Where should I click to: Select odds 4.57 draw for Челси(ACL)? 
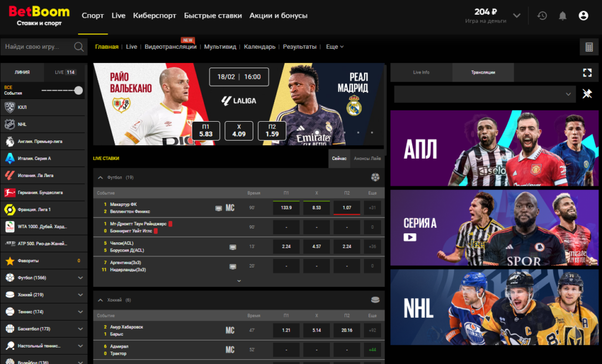pos(316,246)
